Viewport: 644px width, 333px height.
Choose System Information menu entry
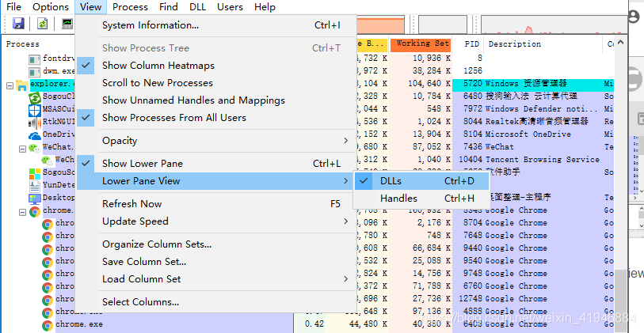pyautogui.click(x=217, y=25)
